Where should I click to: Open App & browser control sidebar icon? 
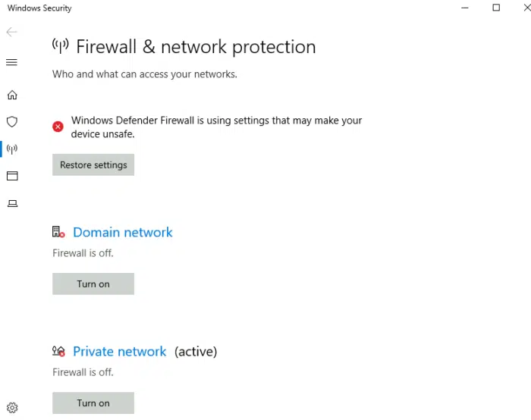[12, 176]
